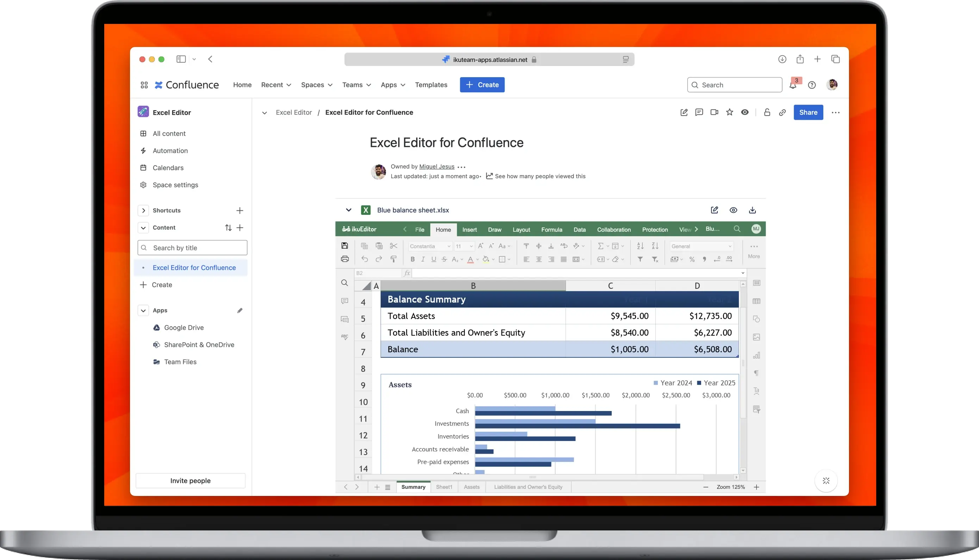
Task: Open the fill color bucket picker
Action: 488,259
